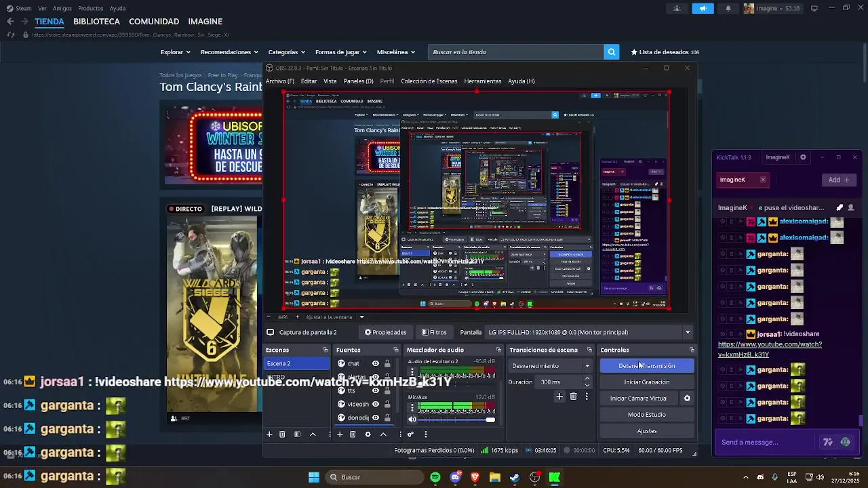Open advanced audio properties gears icon
The height and width of the screenshot is (488, 868).
[410, 434]
